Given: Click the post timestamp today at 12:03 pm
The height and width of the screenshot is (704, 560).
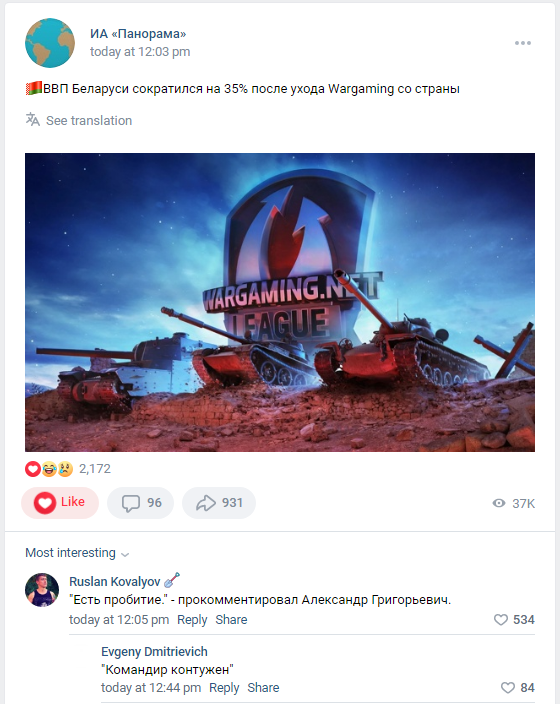Looking at the screenshot, I should point(140,52).
